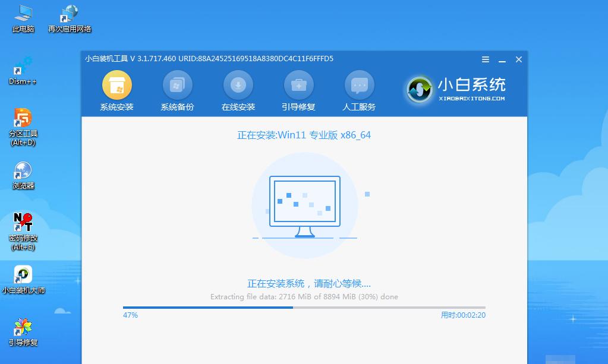608x364 pixels.
Task: Open the 再次启用网络 desktop shortcut
Action: [x=70, y=18]
